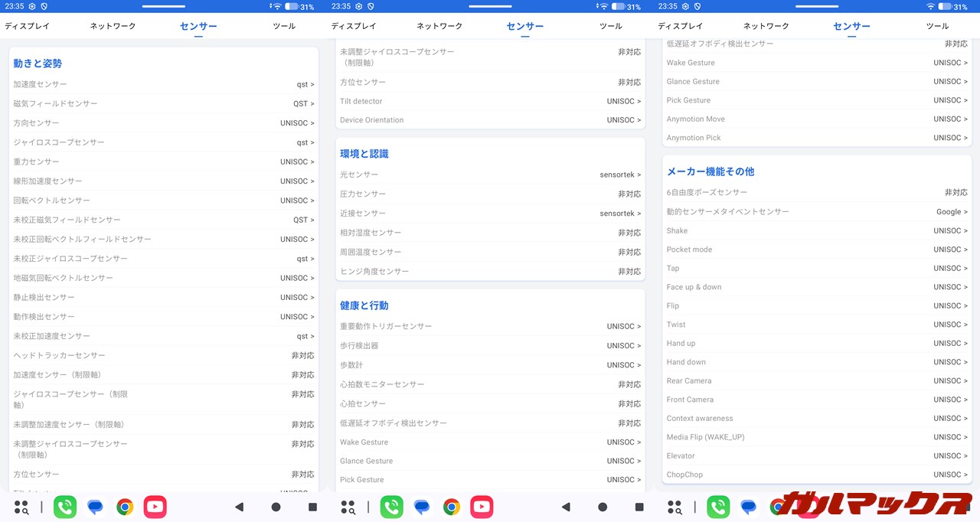Image resolution: width=980 pixels, height=522 pixels.
Task: Tap the 環境と認識 section heading
Action: (364, 154)
